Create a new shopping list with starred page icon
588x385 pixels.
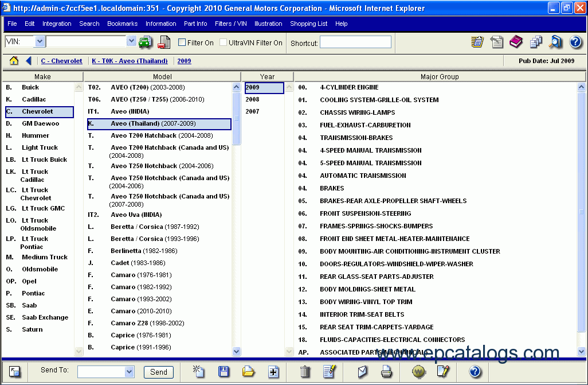point(198,371)
